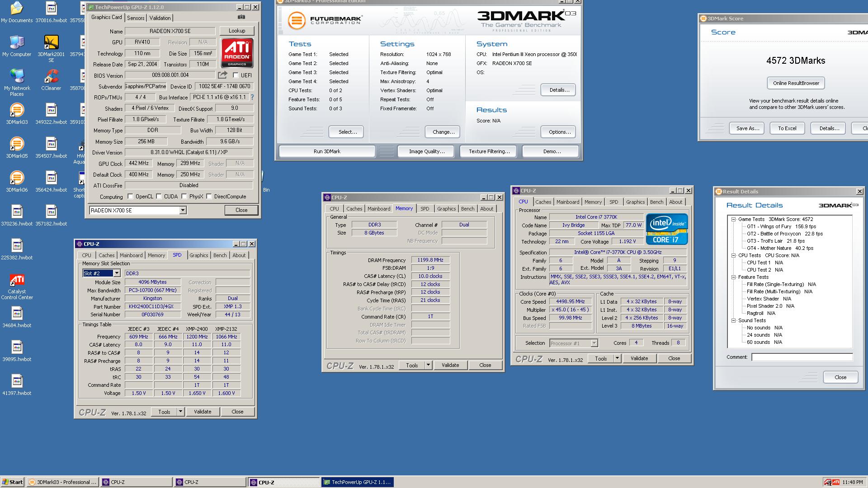This screenshot has height=488, width=868.
Task: Select 39895.hwbot file icon
Action: (x=17, y=351)
